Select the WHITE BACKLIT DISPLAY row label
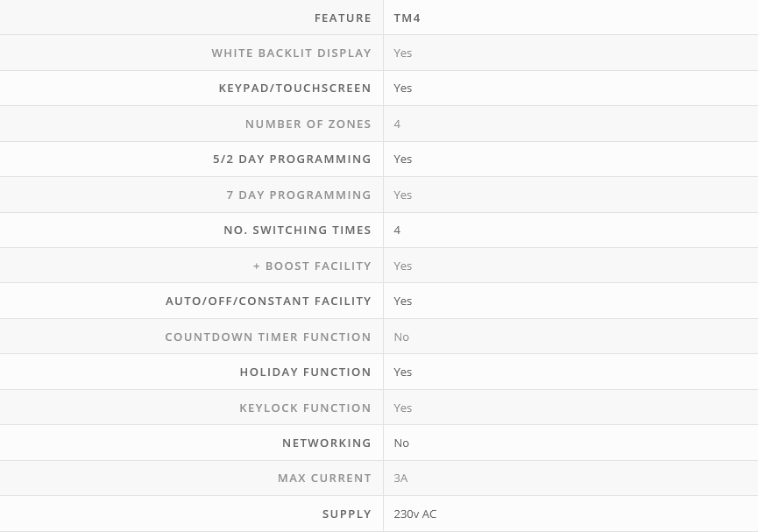Viewport: 758px width, 532px height. [291, 53]
